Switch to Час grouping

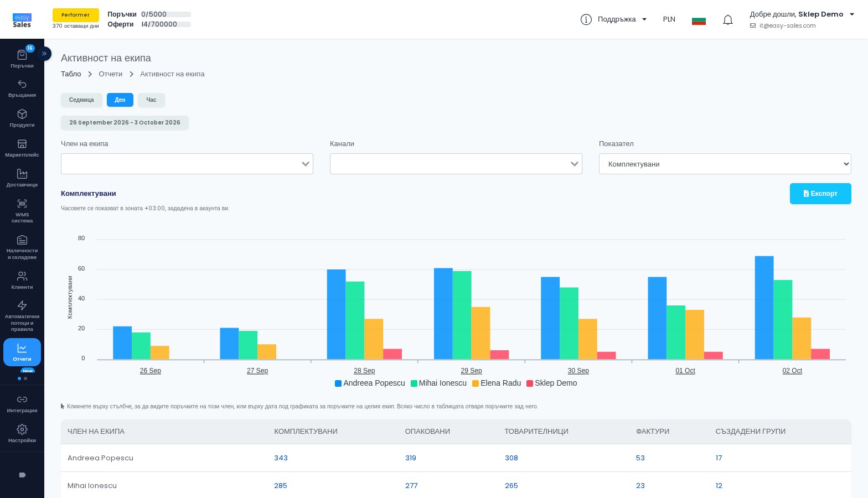(151, 100)
